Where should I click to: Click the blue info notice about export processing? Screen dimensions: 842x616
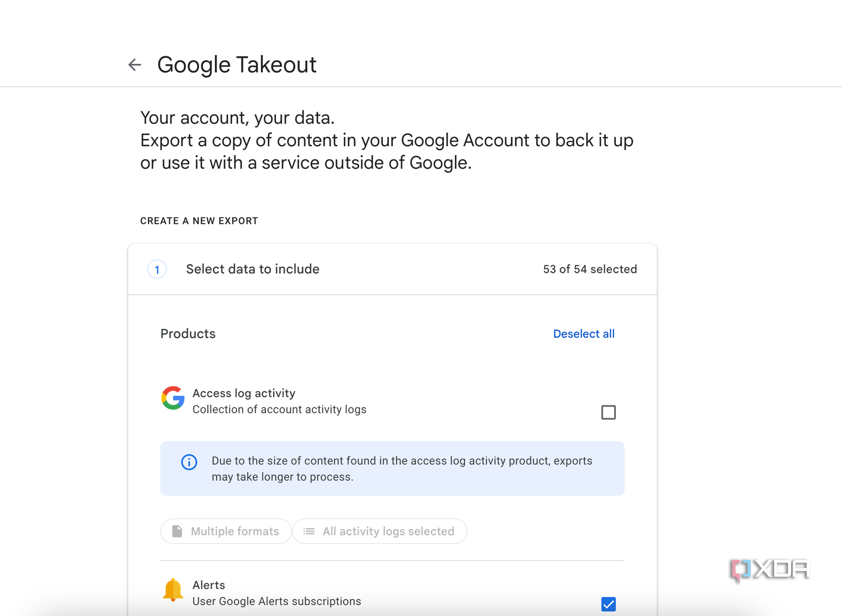point(392,468)
